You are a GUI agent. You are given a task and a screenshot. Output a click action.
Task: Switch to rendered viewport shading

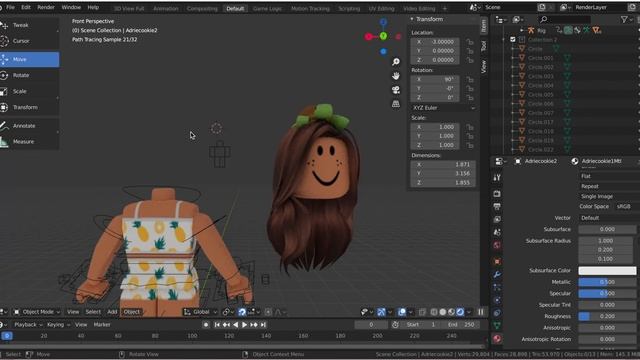coord(460,312)
